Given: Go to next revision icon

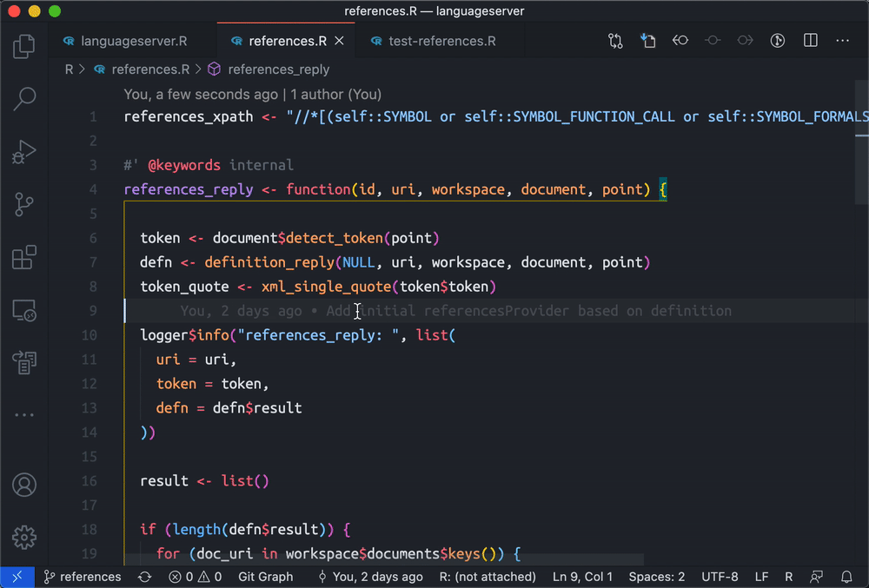Looking at the screenshot, I should [x=745, y=41].
